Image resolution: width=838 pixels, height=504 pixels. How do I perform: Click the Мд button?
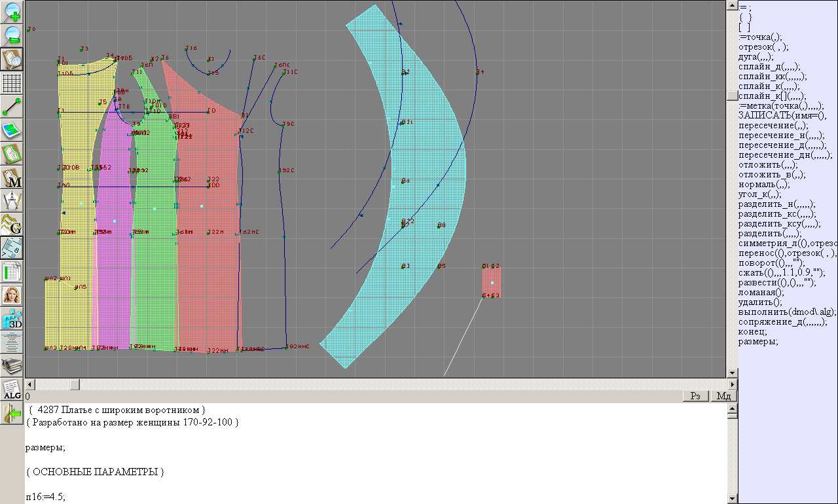(x=723, y=396)
